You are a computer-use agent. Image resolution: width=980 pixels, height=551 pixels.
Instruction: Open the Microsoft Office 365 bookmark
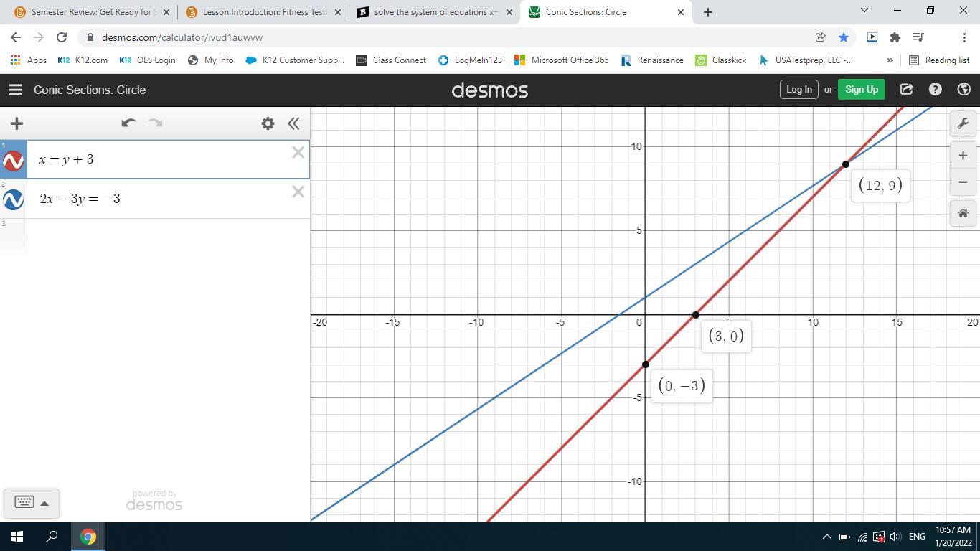click(562, 60)
